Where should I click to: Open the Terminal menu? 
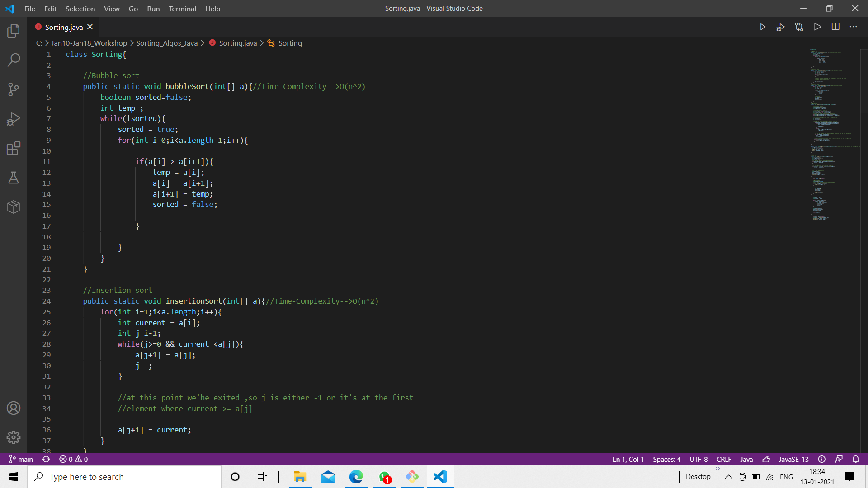click(x=182, y=9)
